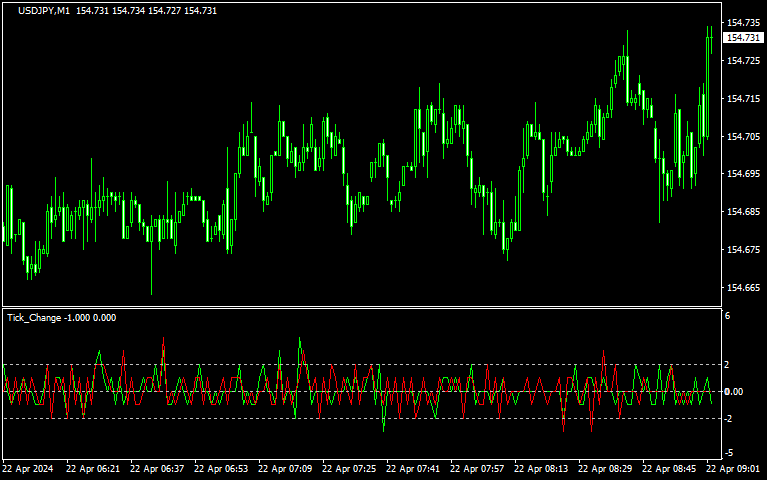This screenshot has width=767, height=480.
Task: Click indicator scale value -5
Action: 729,453
